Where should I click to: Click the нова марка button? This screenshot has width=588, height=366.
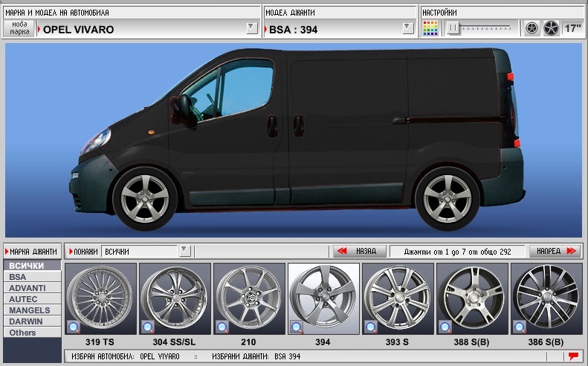pos(19,28)
